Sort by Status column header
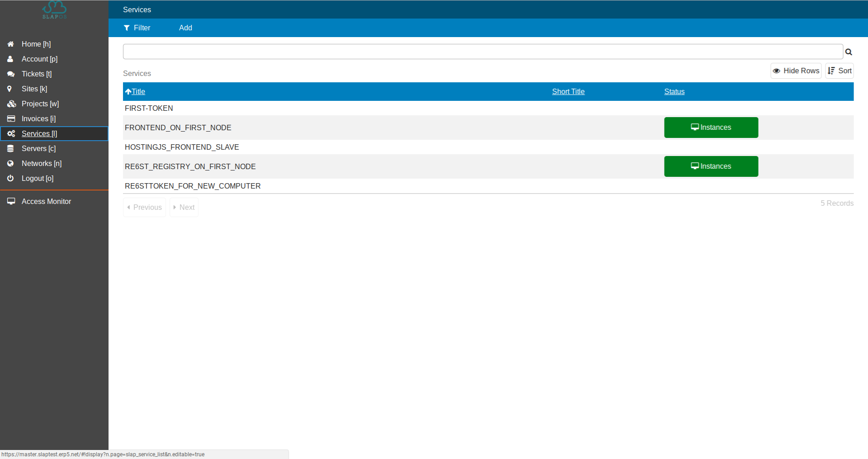The width and height of the screenshot is (868, 459). 674,92
